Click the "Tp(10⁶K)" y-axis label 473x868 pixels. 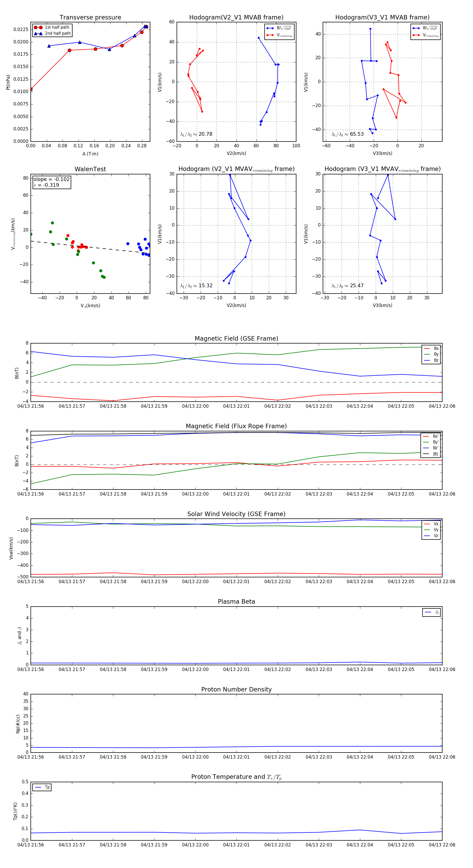tap(15, 811)
